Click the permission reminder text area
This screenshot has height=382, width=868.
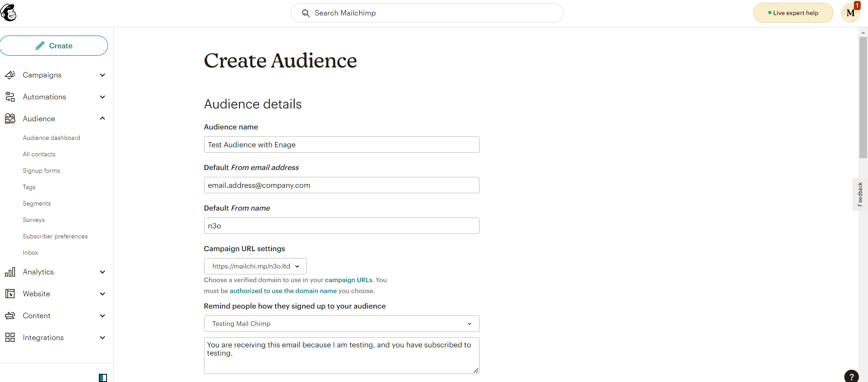342,356
